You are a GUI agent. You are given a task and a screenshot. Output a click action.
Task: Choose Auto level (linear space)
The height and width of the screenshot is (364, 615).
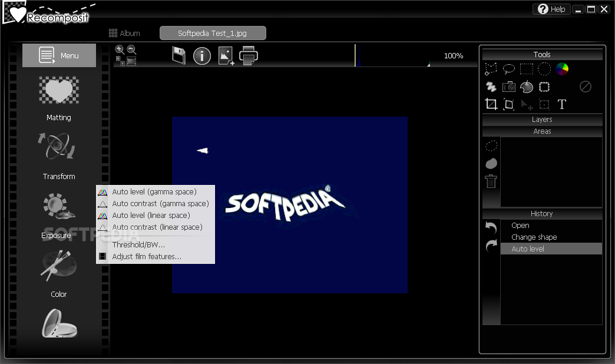coord(156,216)
